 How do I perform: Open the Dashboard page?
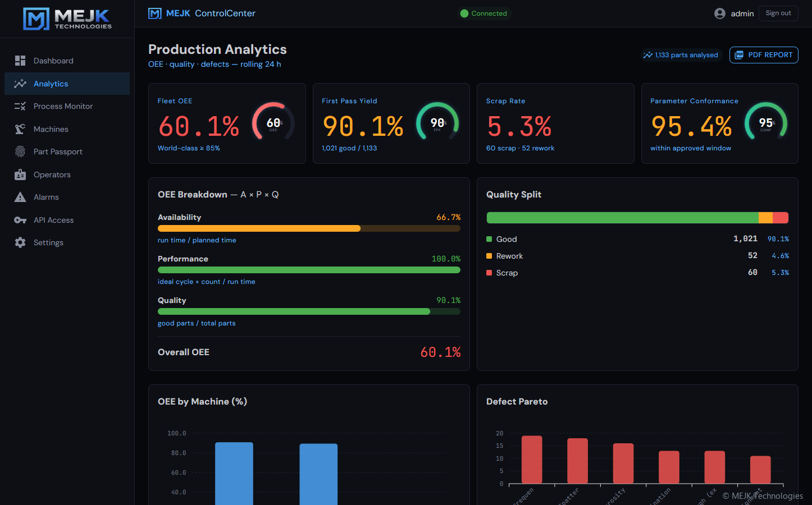[67, 61]
